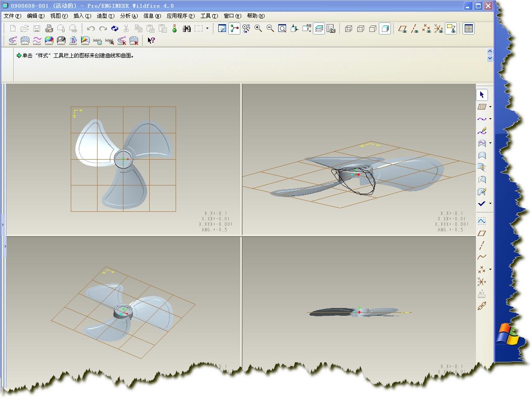532x399 pixels.
Task: Open the selection box dropdown arrow
Action: 208,29
